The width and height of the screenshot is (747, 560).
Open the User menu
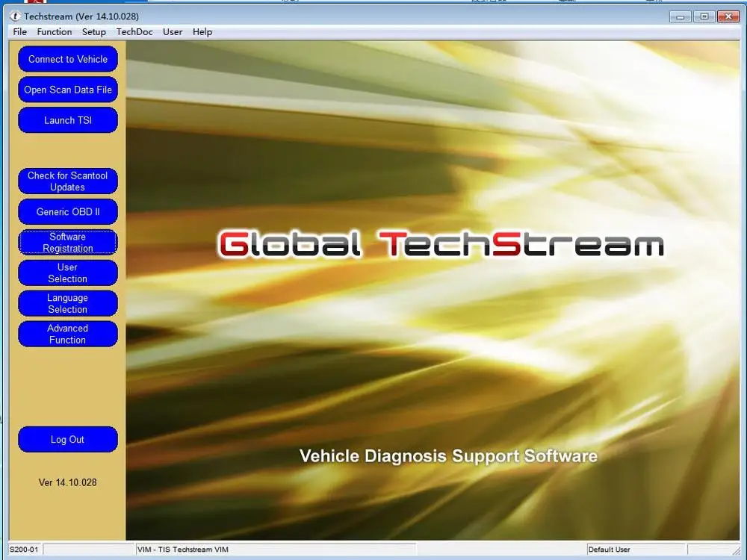pos(172,31)
